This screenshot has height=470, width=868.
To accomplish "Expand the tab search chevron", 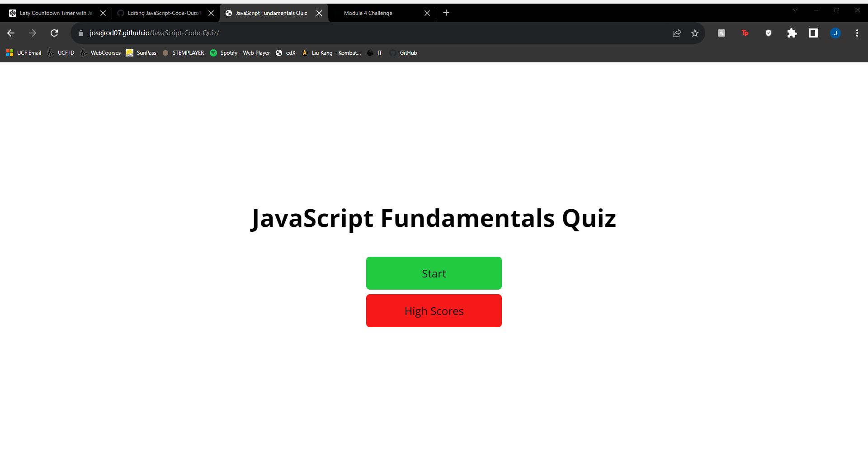I will (x=795, y=10).
